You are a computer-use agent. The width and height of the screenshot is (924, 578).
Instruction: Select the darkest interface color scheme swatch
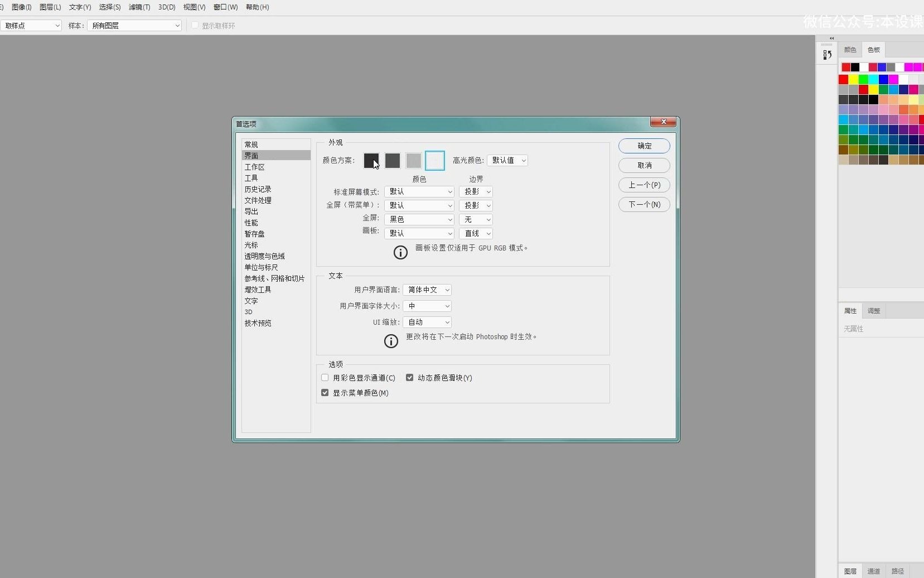(x=371, y=161)
